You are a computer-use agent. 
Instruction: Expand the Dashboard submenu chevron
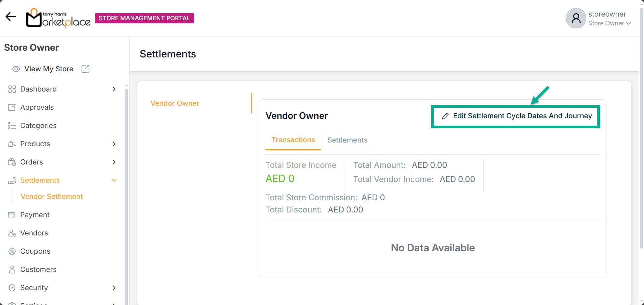pos(114,89)
